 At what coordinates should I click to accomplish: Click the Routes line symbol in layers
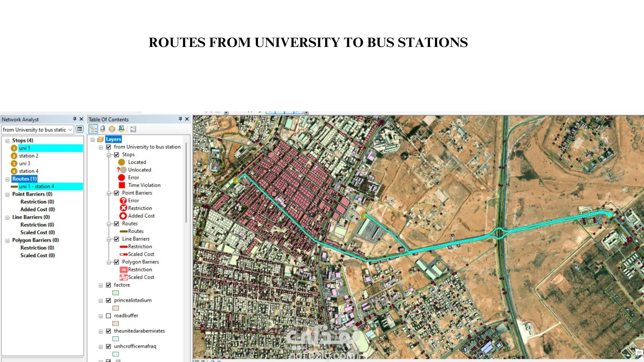coord(123,231)
